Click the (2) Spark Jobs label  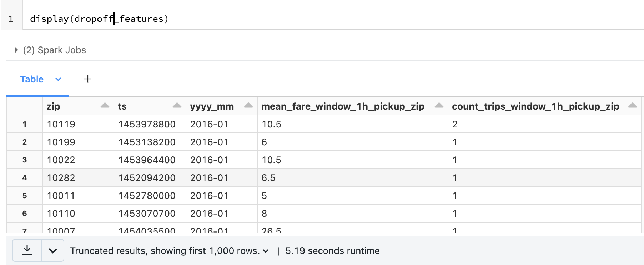coord(55,50)
